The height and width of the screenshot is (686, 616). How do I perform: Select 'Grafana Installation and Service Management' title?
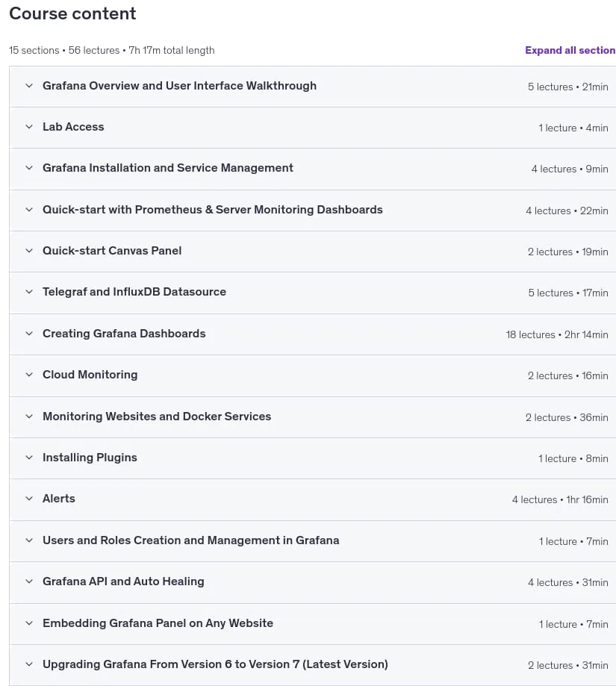167,168
